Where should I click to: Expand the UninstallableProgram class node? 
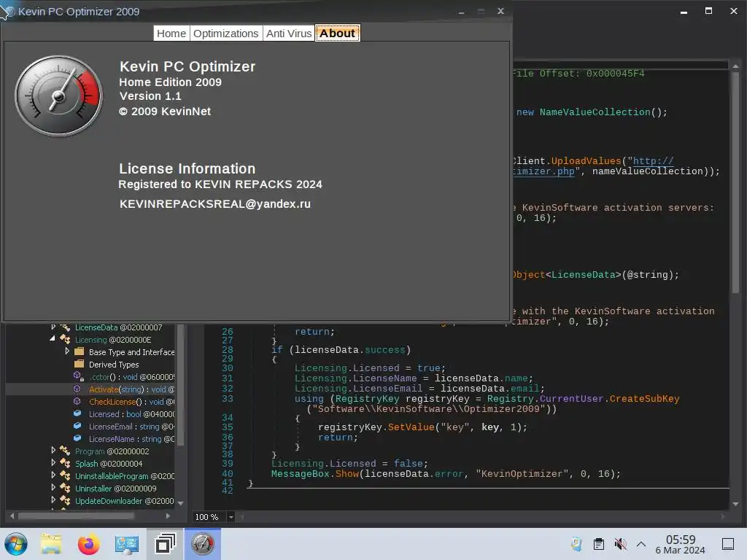(53, 475)
